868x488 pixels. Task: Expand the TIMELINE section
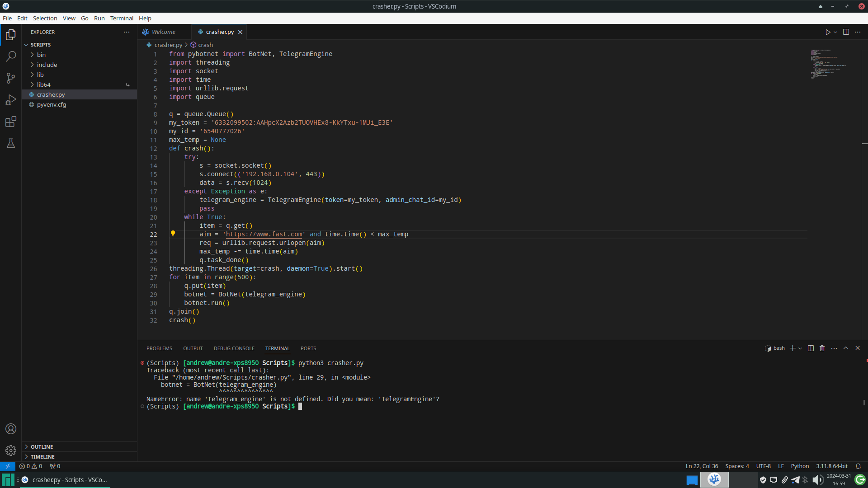(x=79, y=457)
